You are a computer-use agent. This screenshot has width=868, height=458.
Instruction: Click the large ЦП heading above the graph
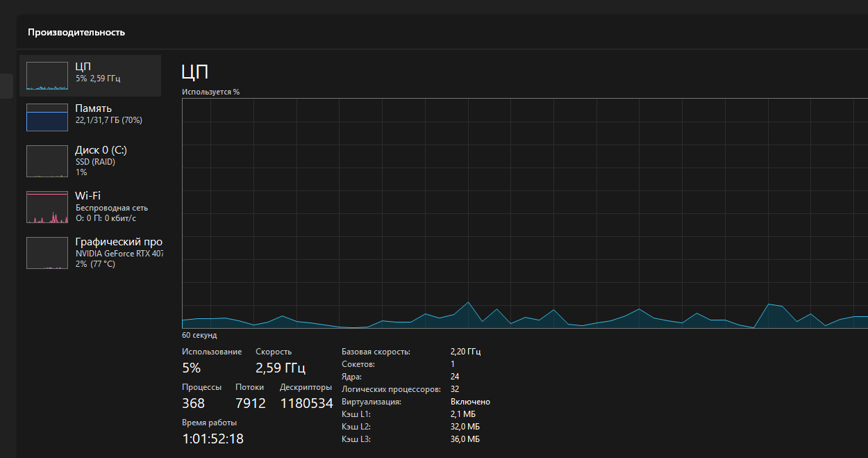click(x=194, y=72)
